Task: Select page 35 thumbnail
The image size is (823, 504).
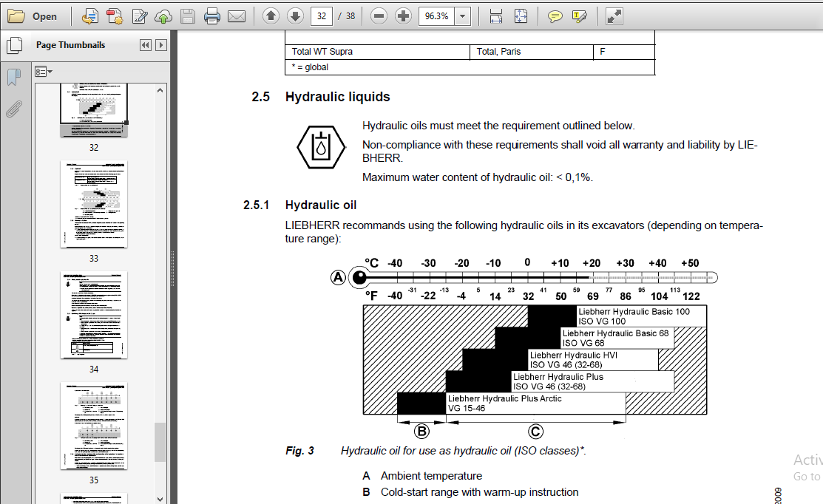Action: [94, 426]
